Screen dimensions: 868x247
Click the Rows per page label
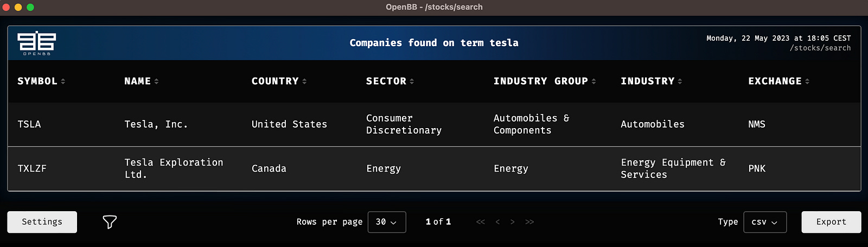(329, 222)
